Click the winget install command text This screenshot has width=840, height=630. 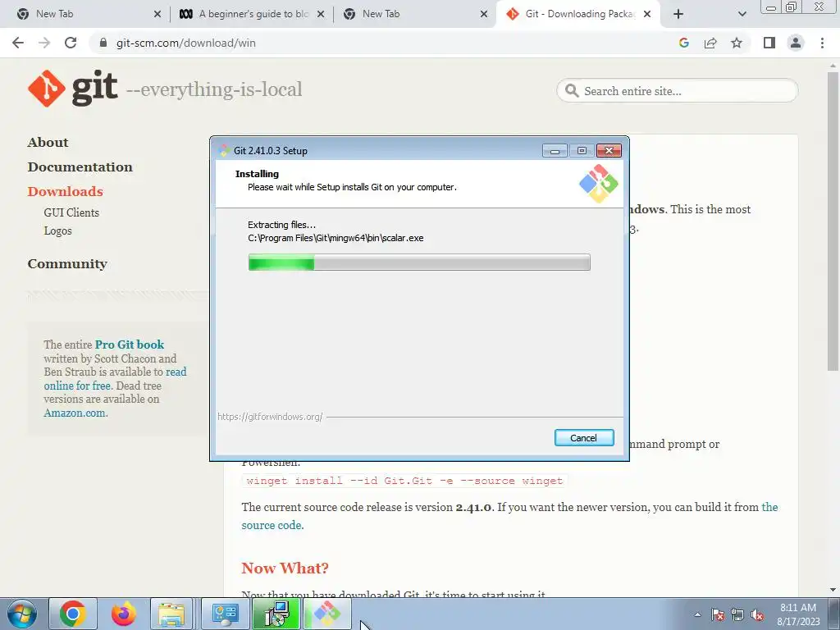coord(404,481)
